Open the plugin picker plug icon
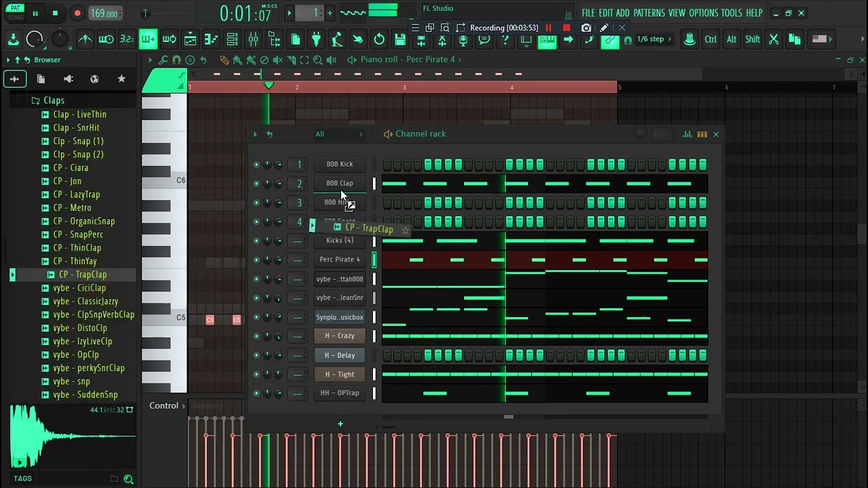 point(316,39)
